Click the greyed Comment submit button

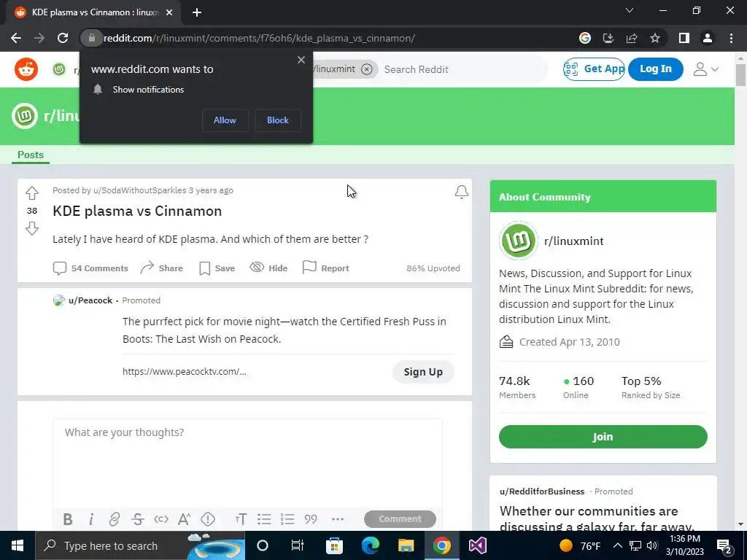click(x=400, y=519)
